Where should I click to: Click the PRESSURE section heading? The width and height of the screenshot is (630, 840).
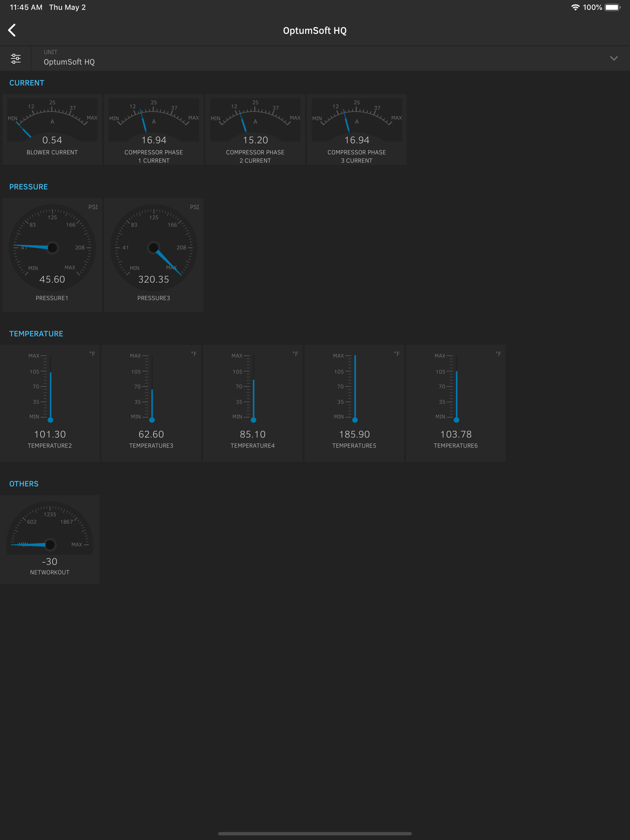[x=29, y=187]
